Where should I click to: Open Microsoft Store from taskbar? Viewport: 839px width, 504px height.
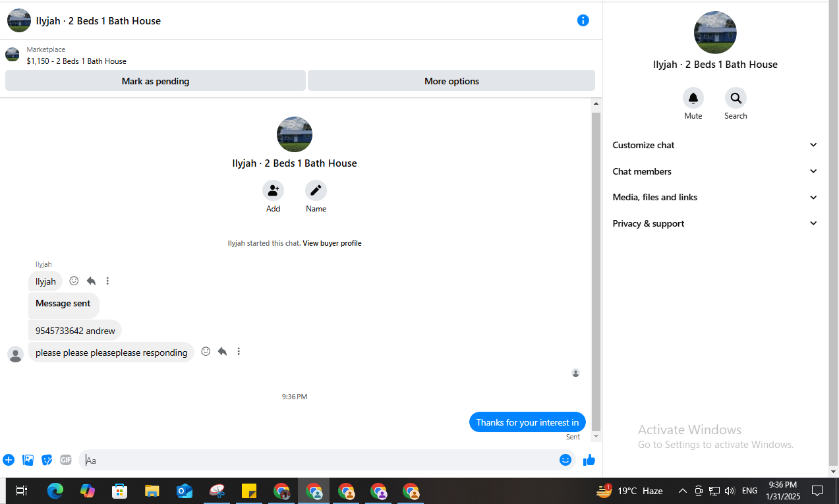click(x=120, y=491)
